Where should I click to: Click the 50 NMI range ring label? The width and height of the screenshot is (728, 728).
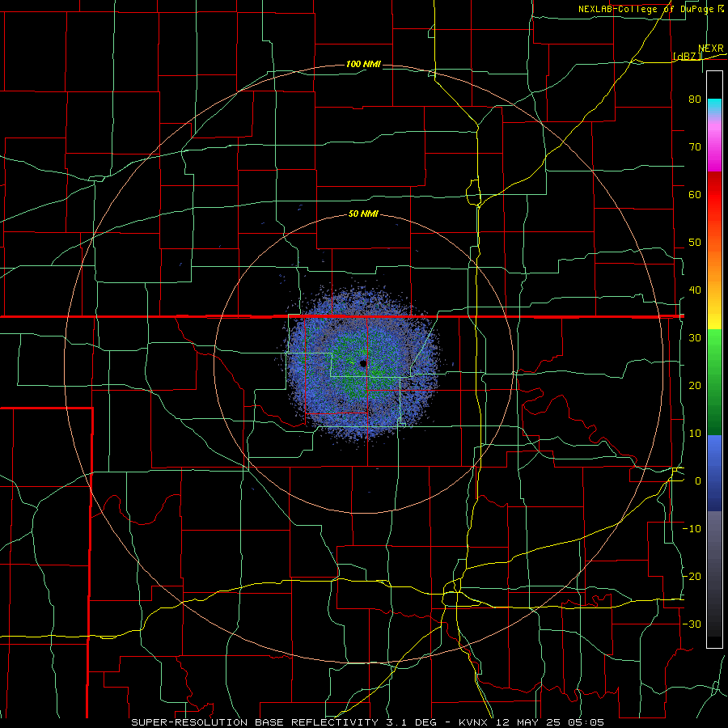coord(363,214)
